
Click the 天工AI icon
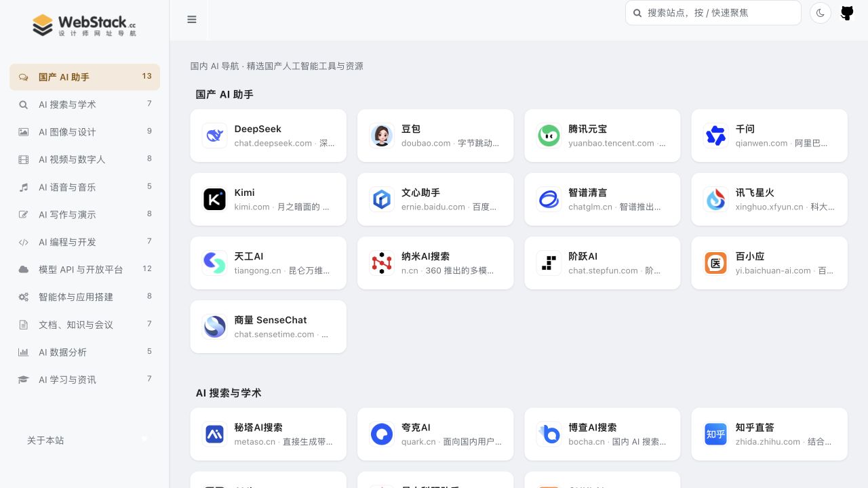[x=214, y=263]
